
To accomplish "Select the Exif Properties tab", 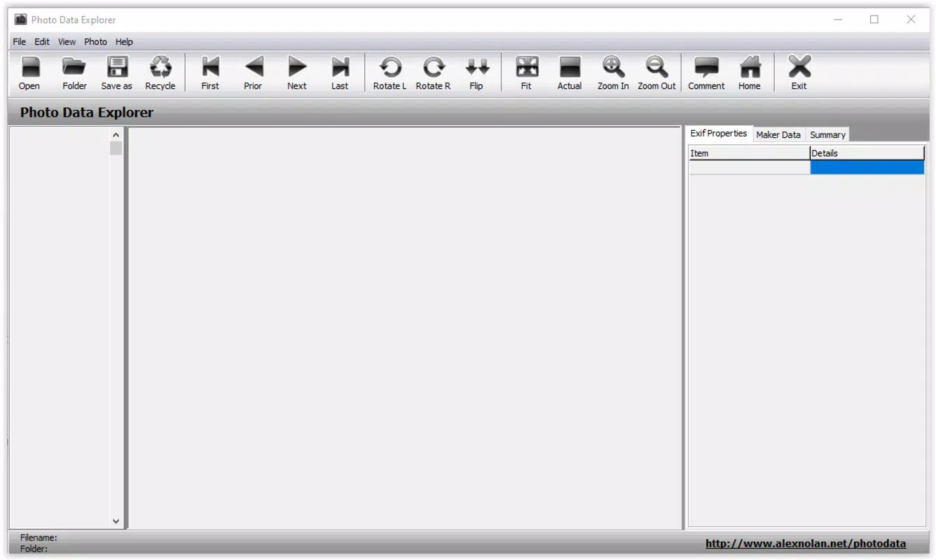I will pos(719,134).
